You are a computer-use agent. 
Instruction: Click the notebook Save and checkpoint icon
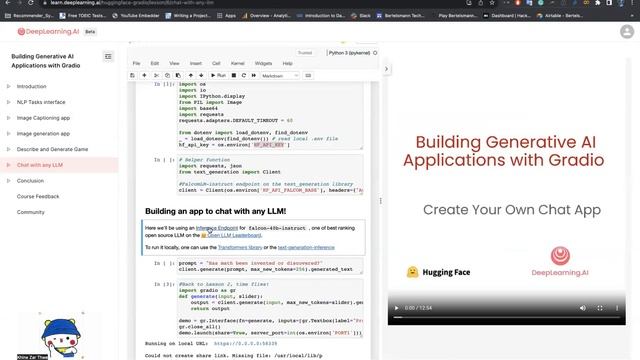click(132, 76)
